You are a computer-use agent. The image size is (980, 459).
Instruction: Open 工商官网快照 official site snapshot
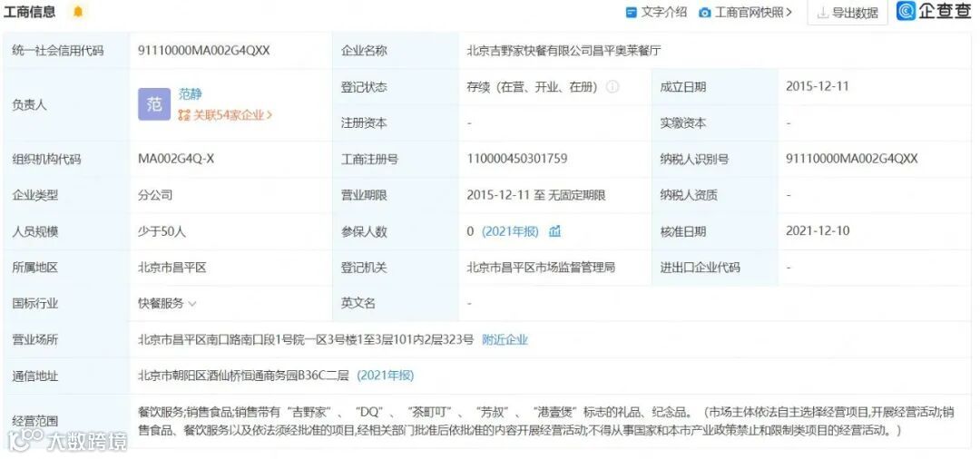[x=752, y=12]
